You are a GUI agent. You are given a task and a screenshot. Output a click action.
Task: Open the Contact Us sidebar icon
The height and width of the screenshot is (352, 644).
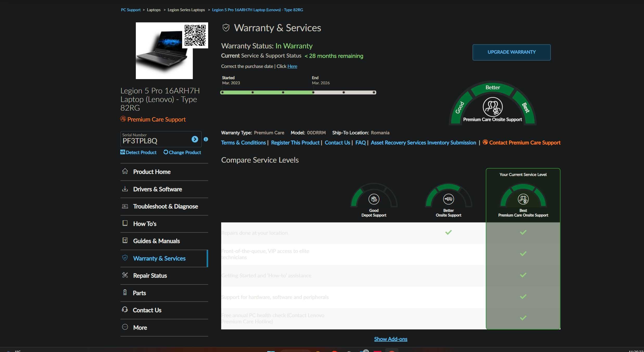pyautogui.click(x=125, y=310)
